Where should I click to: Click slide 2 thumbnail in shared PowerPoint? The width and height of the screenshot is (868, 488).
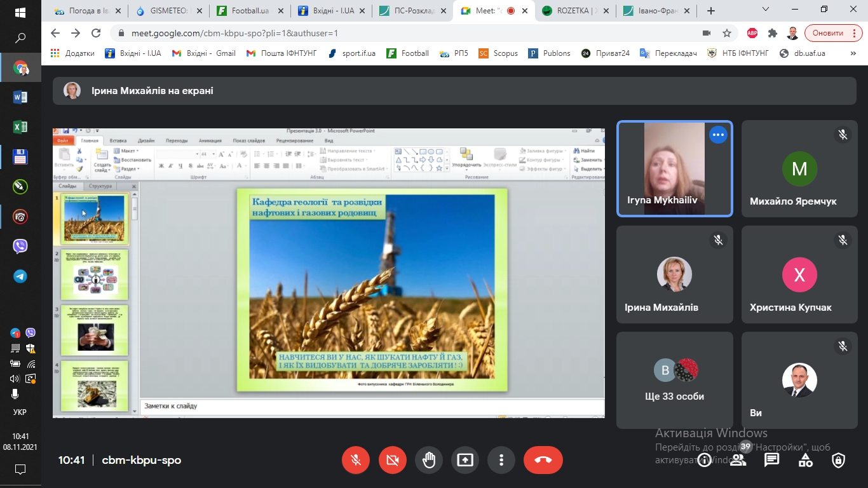tap(94, 274)
